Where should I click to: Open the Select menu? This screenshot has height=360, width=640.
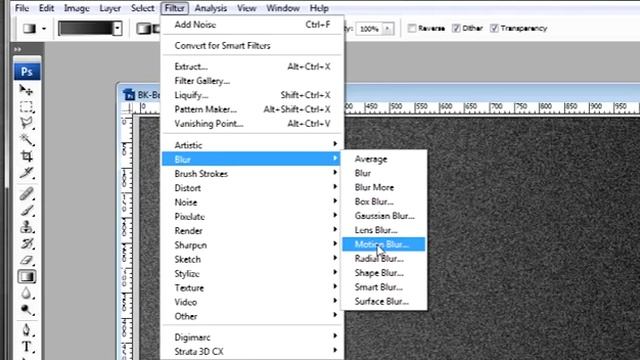142,8
